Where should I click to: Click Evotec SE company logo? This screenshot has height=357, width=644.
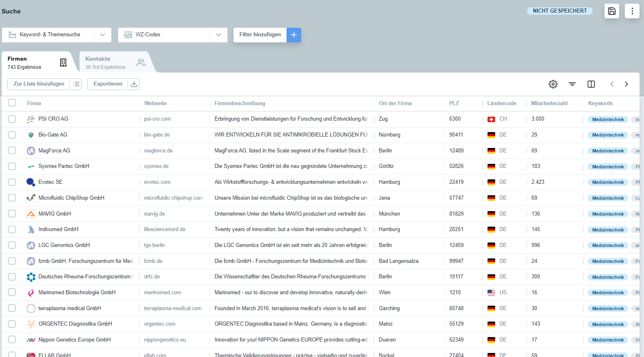pos(31,182)
